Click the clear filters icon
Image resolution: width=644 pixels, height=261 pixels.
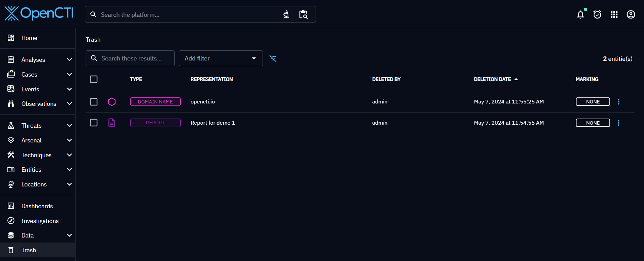(x=273, y=58)
